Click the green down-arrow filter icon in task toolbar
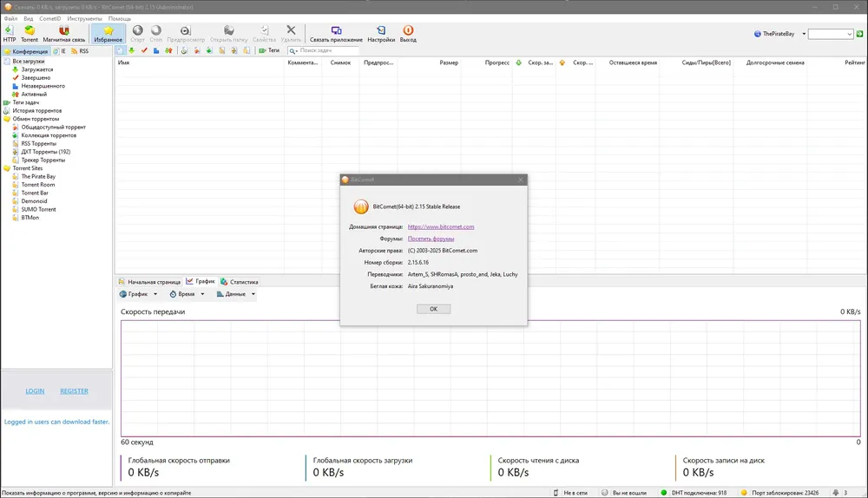 click(132, 50)
